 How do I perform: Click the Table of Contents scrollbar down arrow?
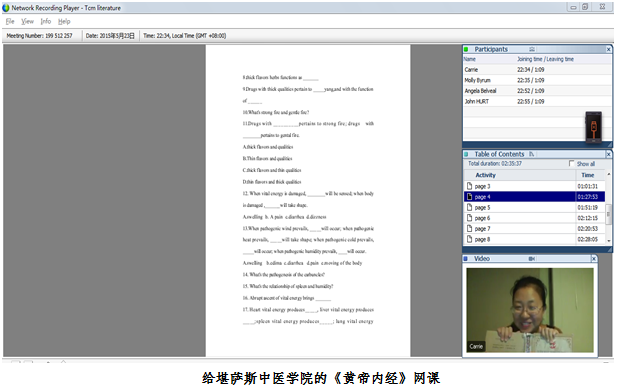pos(608,241)
